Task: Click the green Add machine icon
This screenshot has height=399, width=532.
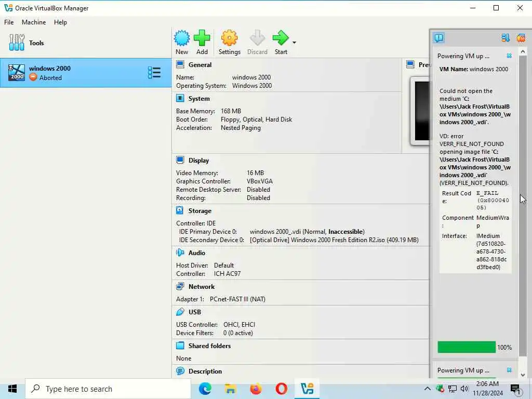Action: tap(202, 38)
